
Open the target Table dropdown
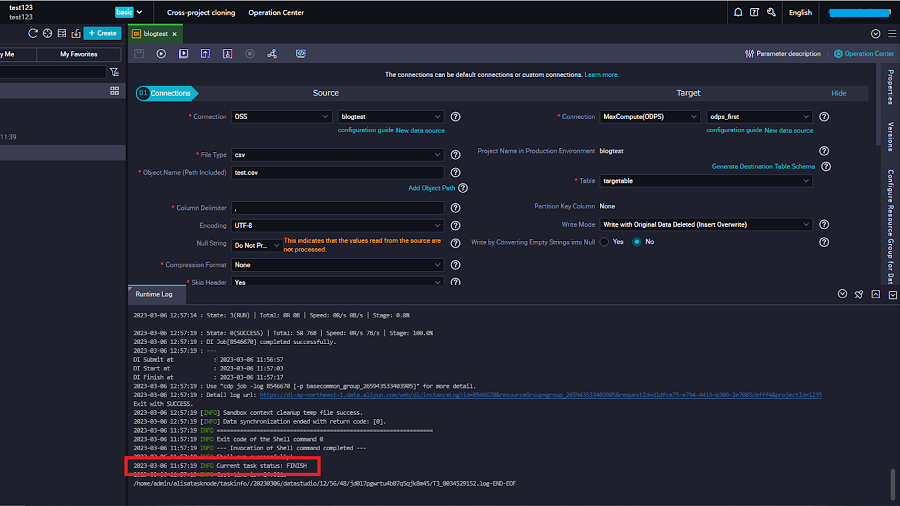[x=705, y=181]
